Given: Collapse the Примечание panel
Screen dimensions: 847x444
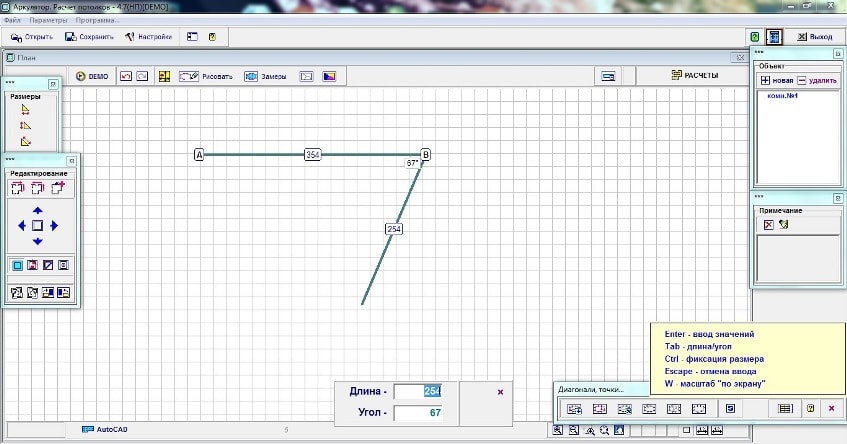Looking at the screenshot, I should [837, 197].
